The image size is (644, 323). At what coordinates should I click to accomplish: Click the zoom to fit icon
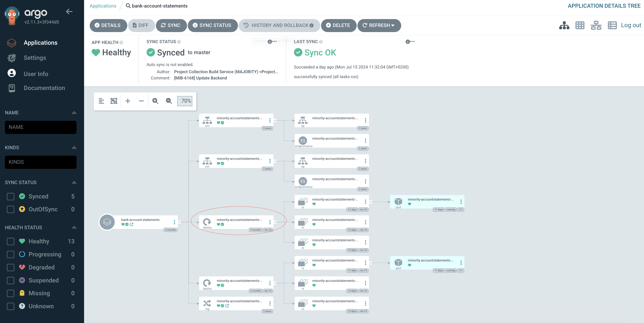click(x=114, y=101)
